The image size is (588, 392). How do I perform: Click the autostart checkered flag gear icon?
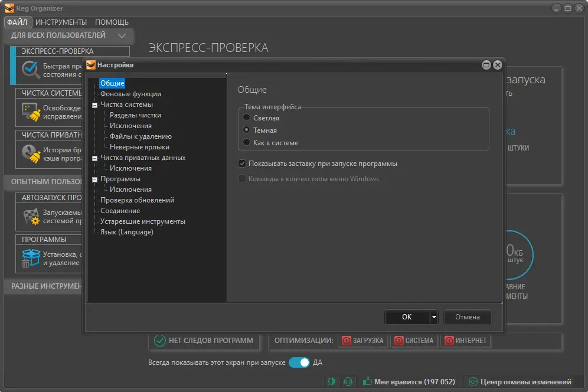point(31,217)
